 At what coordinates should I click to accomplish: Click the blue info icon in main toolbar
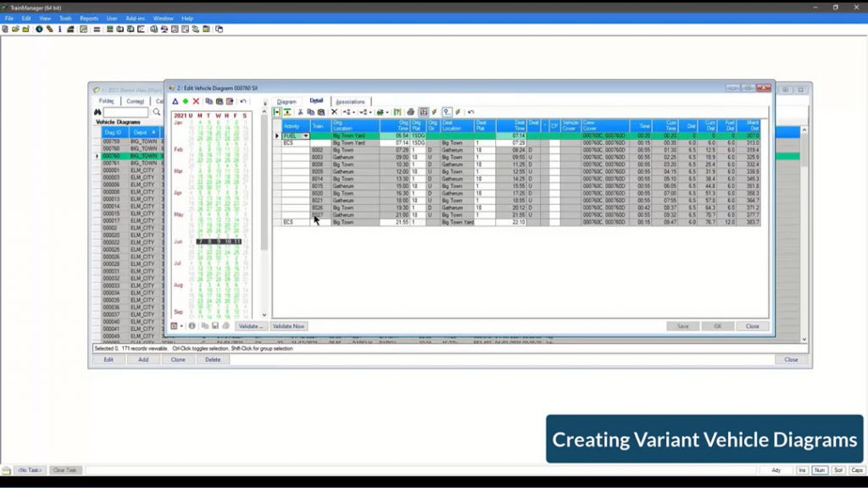[x=59, y=29]
